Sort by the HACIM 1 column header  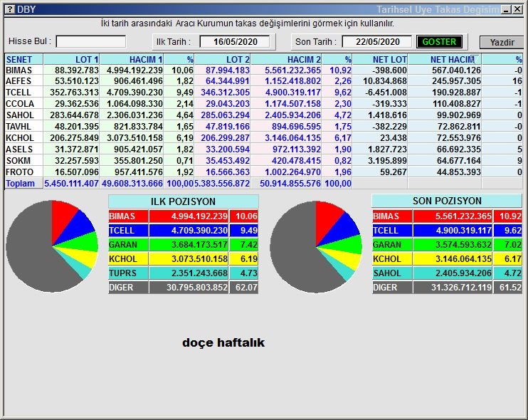pyautogui.click(x=132, y=59)
